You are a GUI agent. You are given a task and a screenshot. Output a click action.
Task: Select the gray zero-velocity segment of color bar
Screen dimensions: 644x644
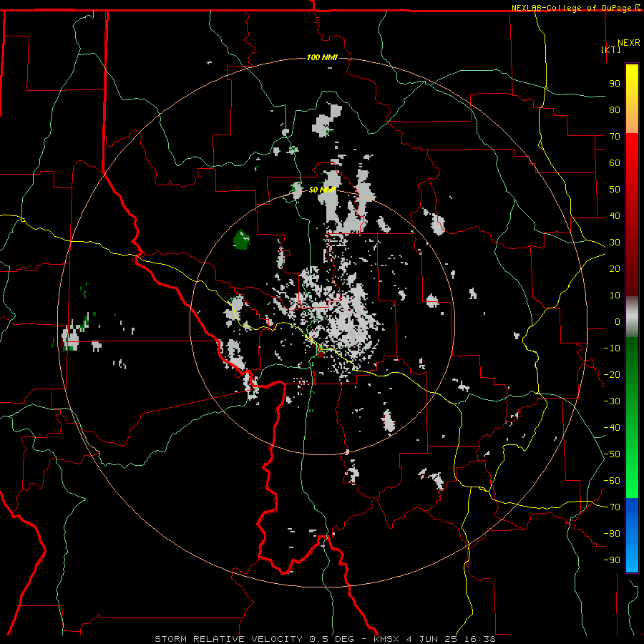[632, 317]
